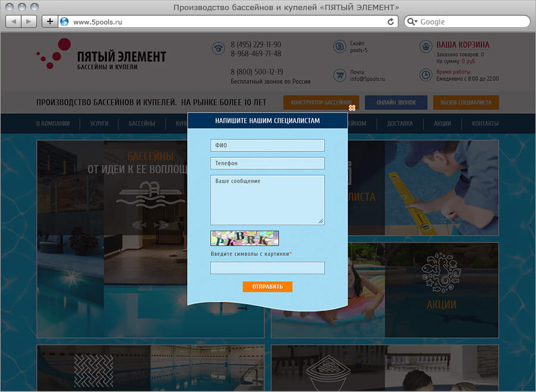536x392 pixels.
Task: Click the БАССЕЙНЫ banner heading
Action: (x=151, y=157)
